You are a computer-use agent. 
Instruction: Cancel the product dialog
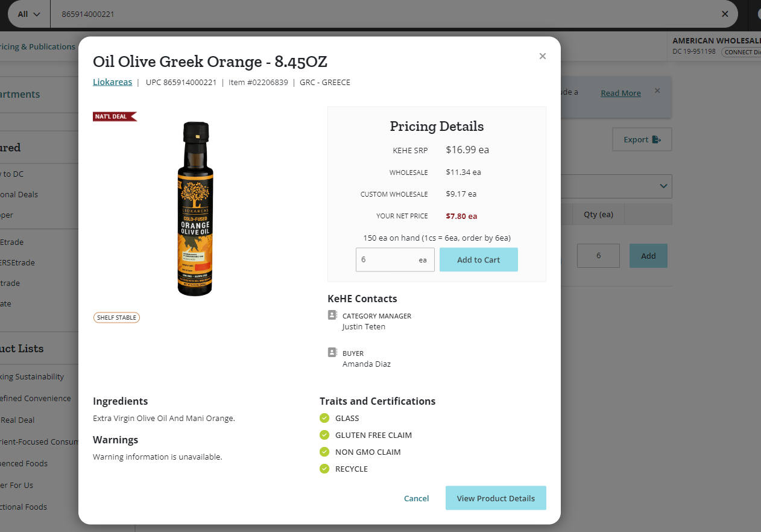point(416,498)
